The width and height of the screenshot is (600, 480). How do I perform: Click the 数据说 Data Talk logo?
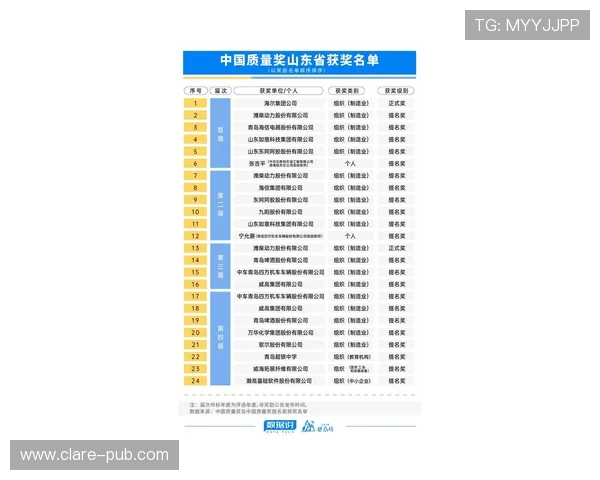pyautogui.click(x=280, y=426)
